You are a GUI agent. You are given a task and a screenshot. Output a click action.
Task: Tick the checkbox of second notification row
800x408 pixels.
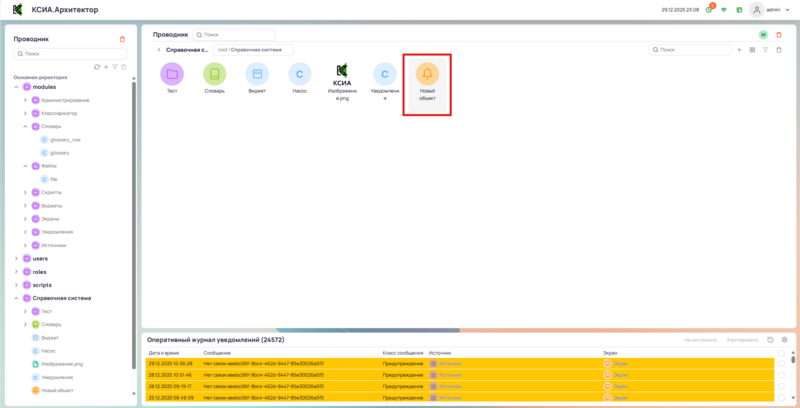coord(781,375)
